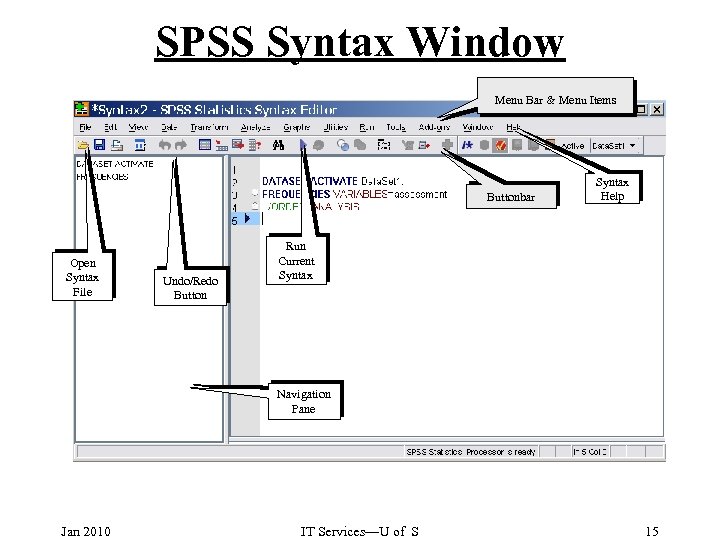Click the gray circle breakpoint icon
This screenshot has width=720, height=540.
484,146
